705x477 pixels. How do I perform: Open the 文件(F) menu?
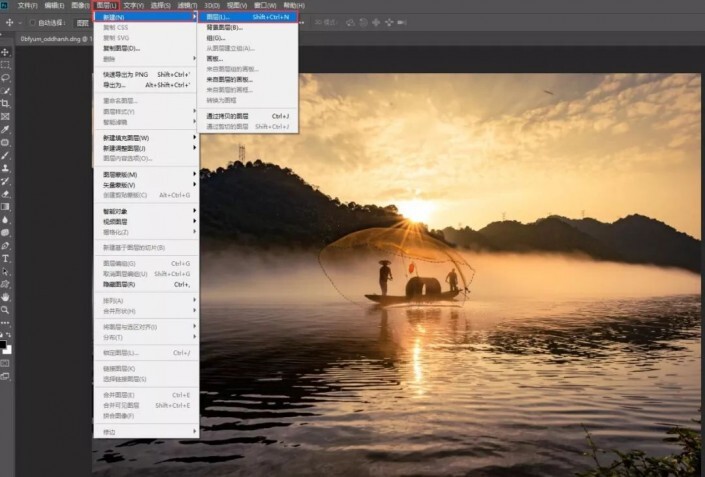click(x=27, y=6)
